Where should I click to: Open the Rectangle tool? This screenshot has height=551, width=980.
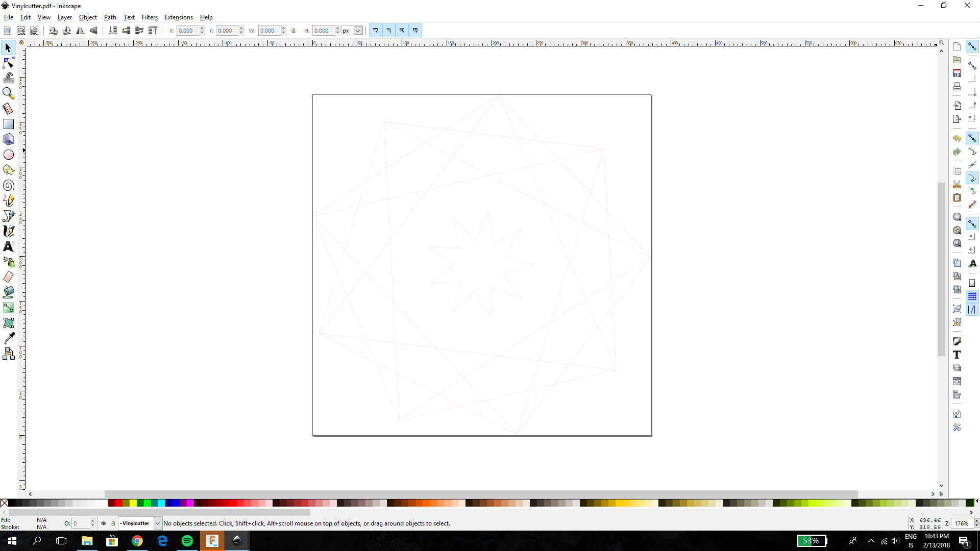click(x=8, y=124)
